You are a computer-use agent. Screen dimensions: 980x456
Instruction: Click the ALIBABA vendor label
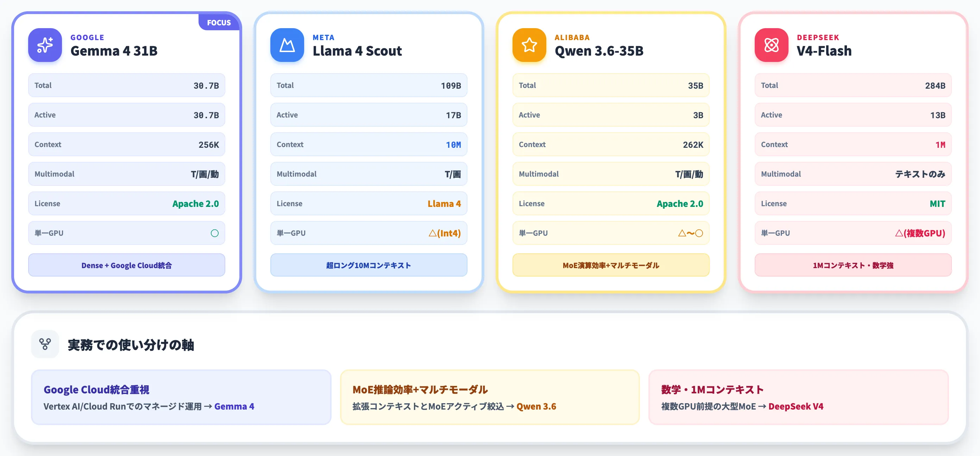pos(572,37)
